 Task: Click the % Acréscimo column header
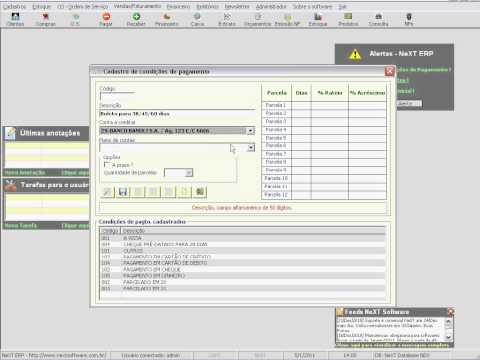tap(367, 93)
